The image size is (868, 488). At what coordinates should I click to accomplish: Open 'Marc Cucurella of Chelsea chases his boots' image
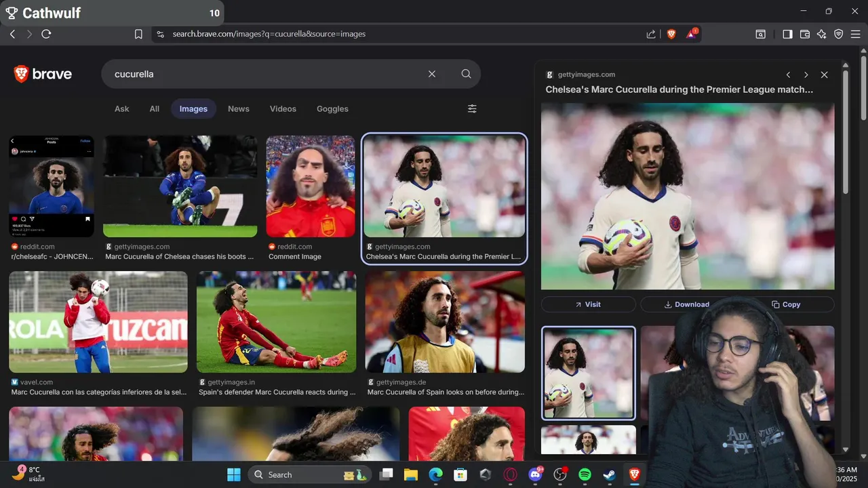pos(180,186)
